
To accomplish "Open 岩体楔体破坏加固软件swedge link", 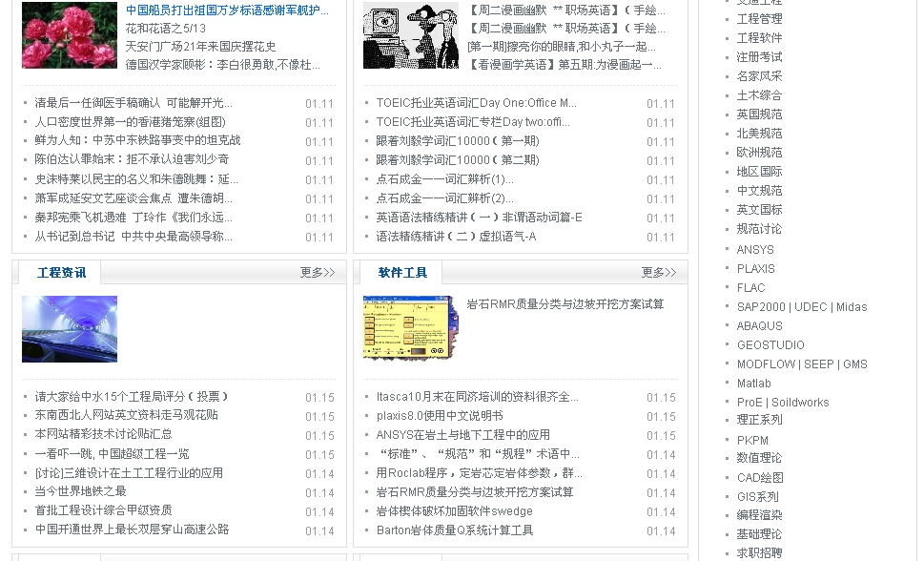I will coord(454,510).
